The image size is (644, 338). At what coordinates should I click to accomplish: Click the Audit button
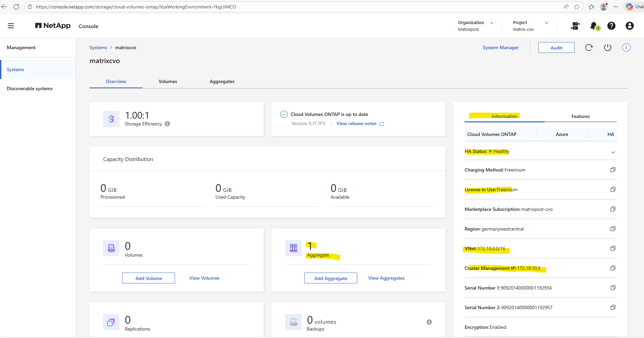(x=556, y=48)
